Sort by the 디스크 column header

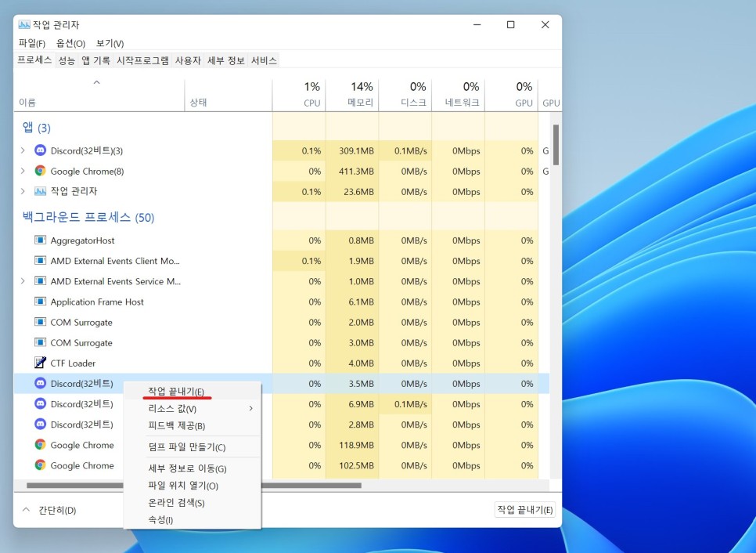(405, 95)
